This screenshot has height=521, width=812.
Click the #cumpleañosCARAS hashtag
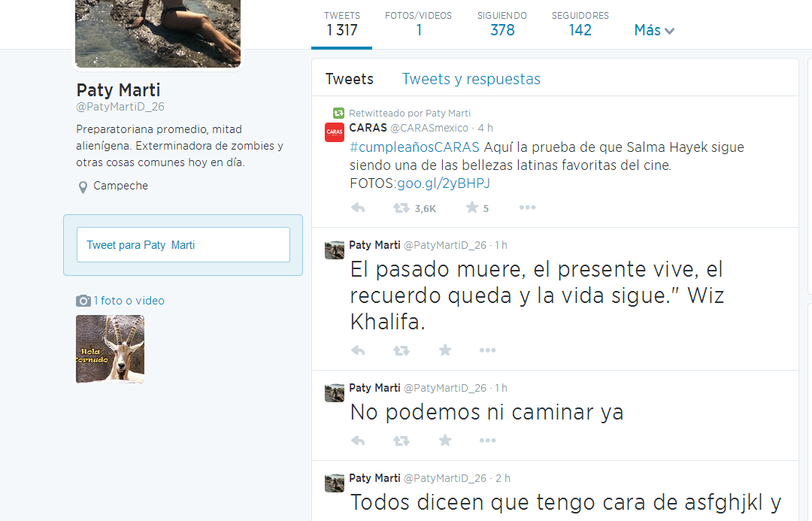(414, 147)
